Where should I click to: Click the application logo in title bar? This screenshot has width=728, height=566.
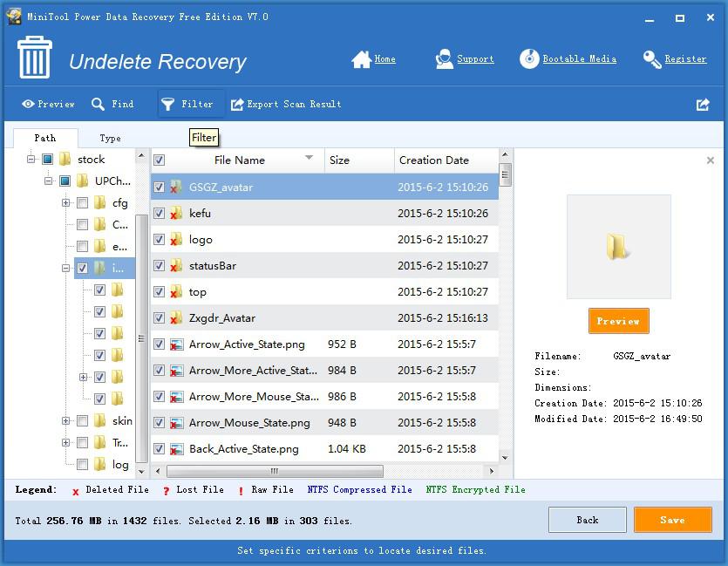(13, 17)
